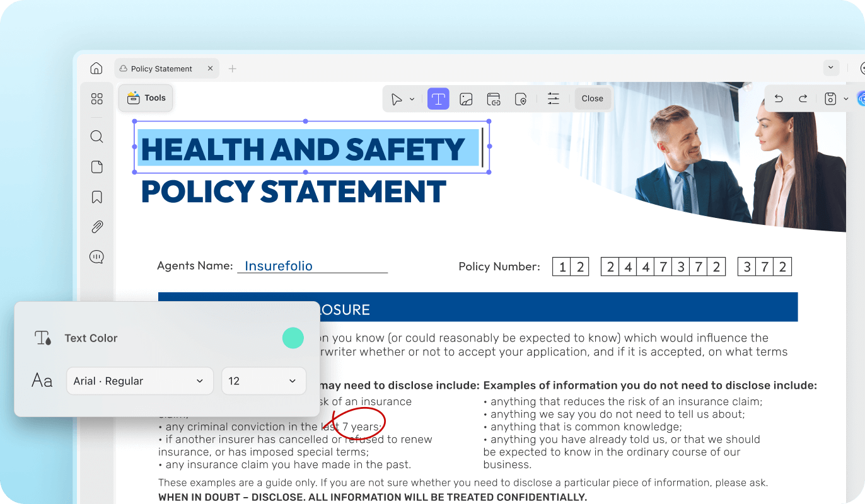
Task: Click the Aa font icon
Action: tap(42, 381)
